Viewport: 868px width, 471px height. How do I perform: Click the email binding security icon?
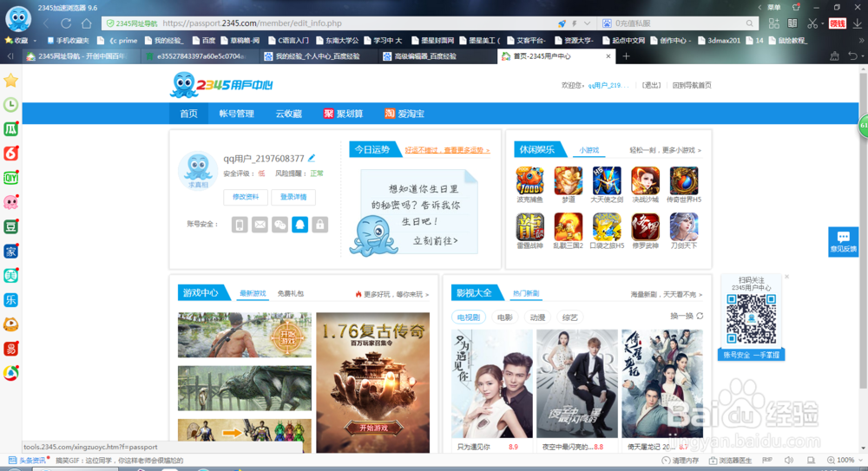pyautogui.click(x=260, y=225)
